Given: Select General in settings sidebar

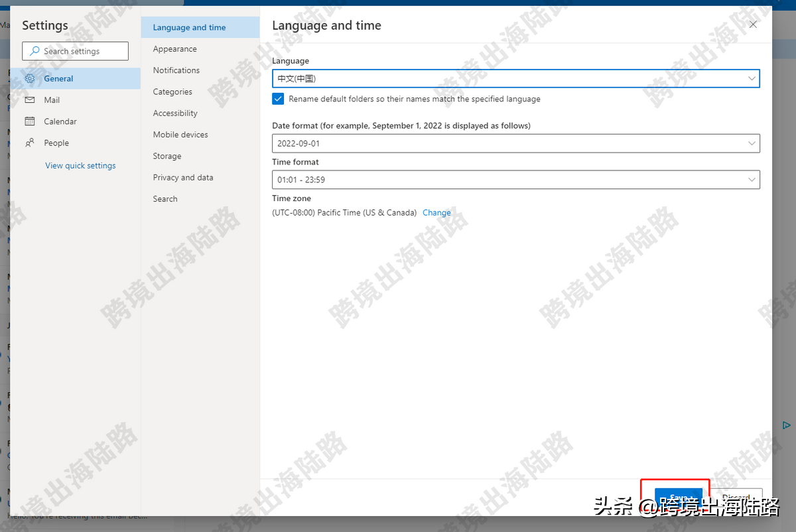Looking at the screenshot, I should coord(76,78).
